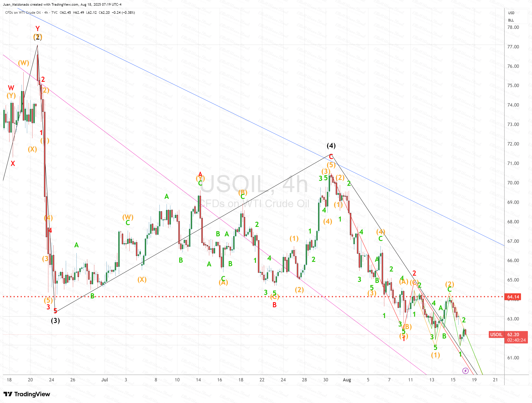Click the 77.00 price scale label
This screenshot has height=403, width=532.
[513, 47]
